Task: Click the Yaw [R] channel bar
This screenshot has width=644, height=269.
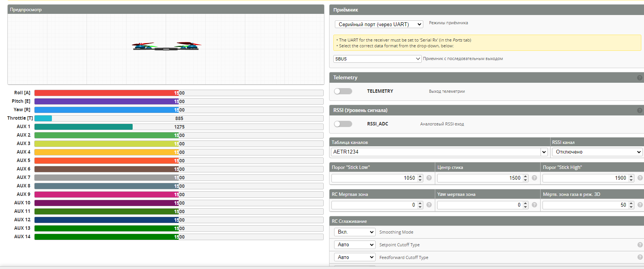Action: (179, 110)
